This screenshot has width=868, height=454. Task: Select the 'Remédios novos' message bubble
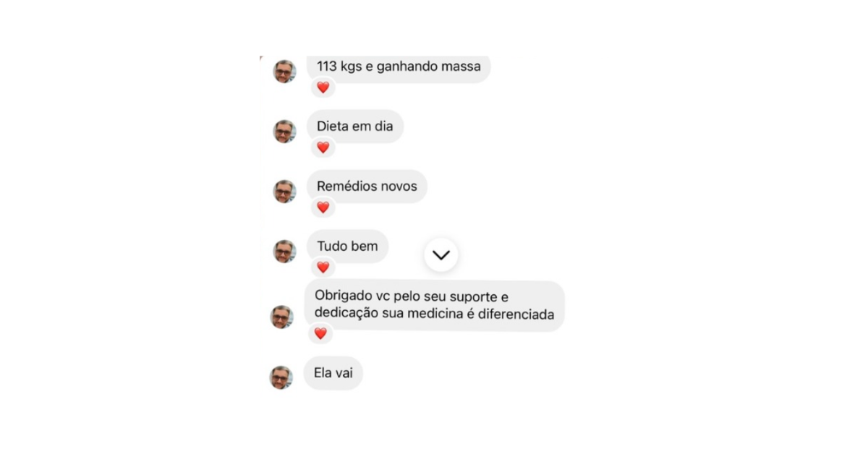367,187
